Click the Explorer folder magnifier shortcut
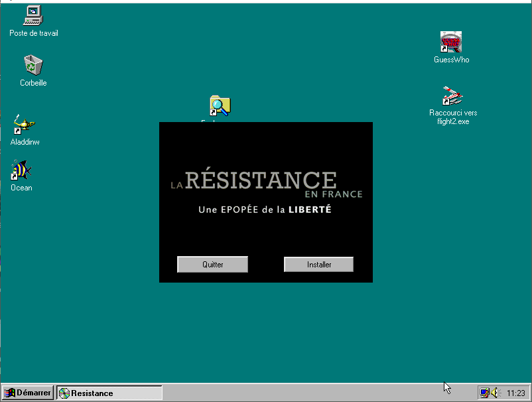 click(x=220, y=106)
